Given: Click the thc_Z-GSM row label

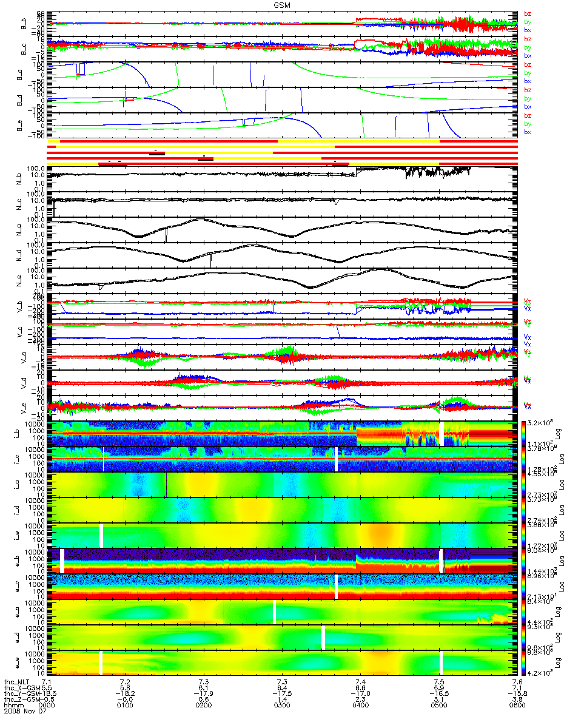Looking at the screenshot, I should (x=21, y=700).
